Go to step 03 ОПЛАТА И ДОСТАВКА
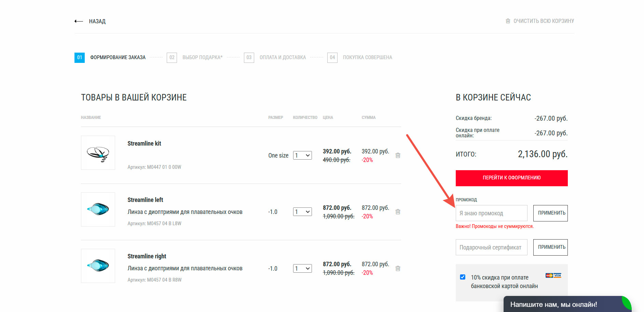The image size is (644, 312). (275, 57)
